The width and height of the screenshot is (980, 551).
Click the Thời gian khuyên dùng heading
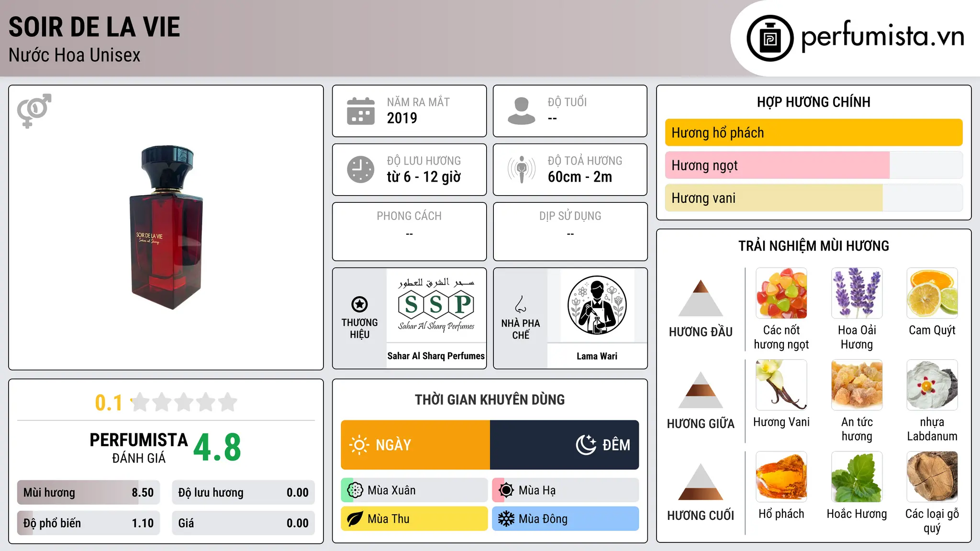(490, 399)
